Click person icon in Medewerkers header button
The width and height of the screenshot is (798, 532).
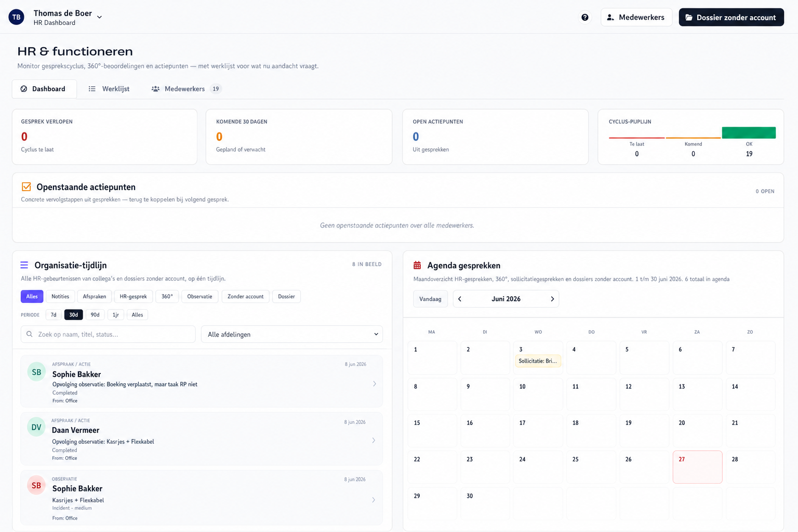(x=610, y=17)
